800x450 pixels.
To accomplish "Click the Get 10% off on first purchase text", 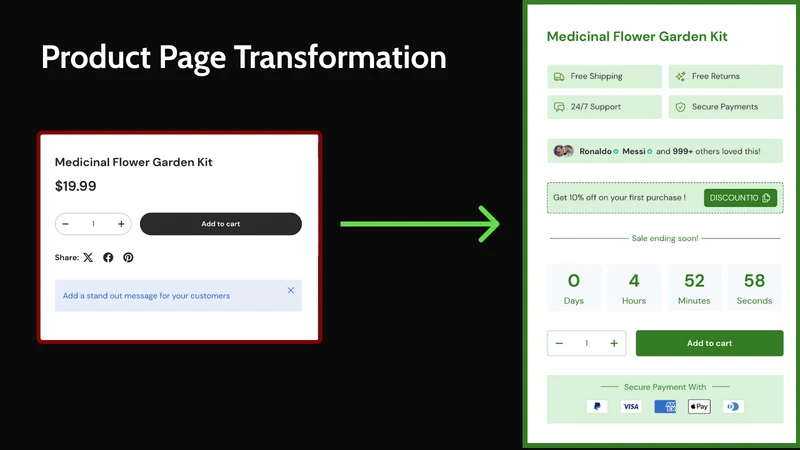I will (x=619, y=197).
